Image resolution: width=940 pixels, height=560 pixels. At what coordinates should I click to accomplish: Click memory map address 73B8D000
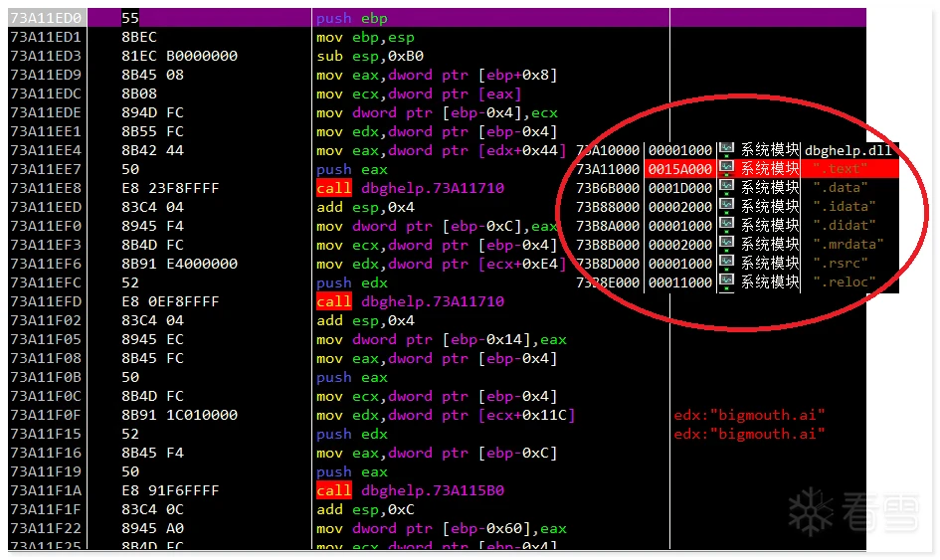608,264
